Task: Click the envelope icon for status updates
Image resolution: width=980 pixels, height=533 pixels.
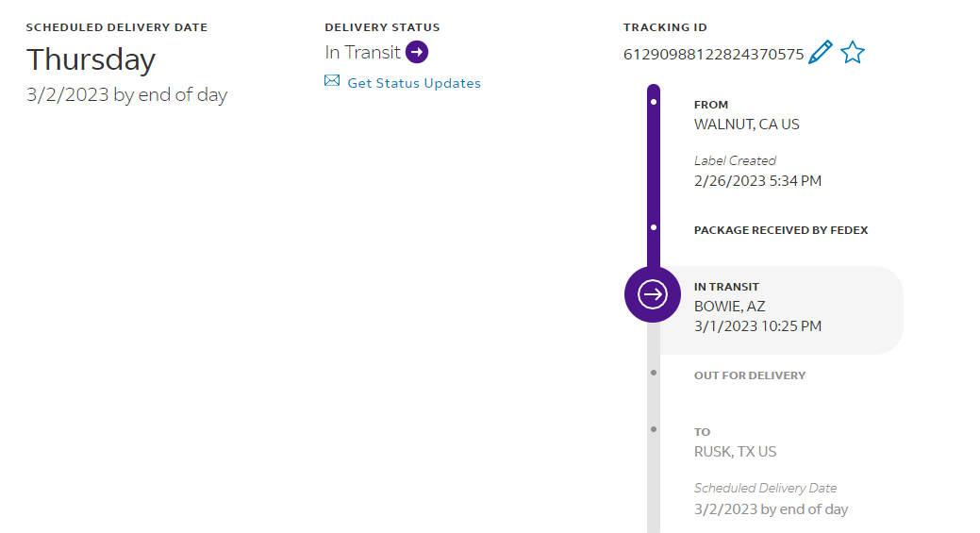Action: [332, 81]
